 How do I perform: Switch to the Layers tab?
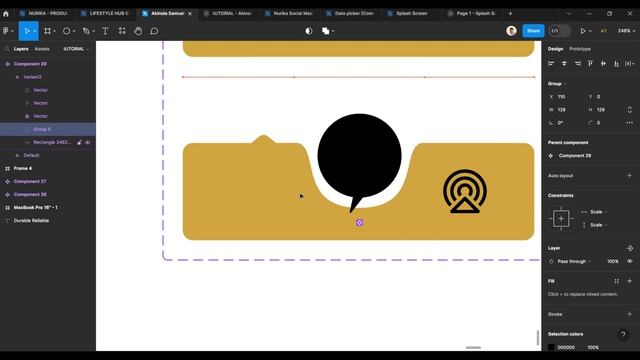(x=21, y=49)
